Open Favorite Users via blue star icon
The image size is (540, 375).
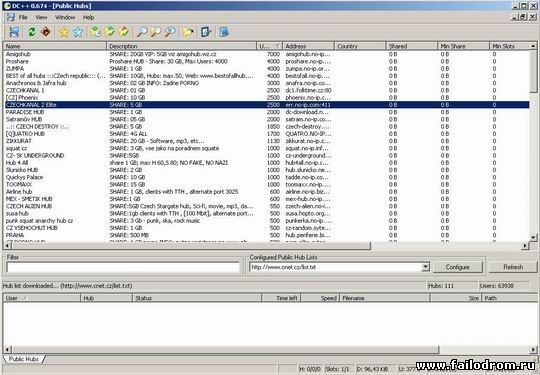coord(78,32)
